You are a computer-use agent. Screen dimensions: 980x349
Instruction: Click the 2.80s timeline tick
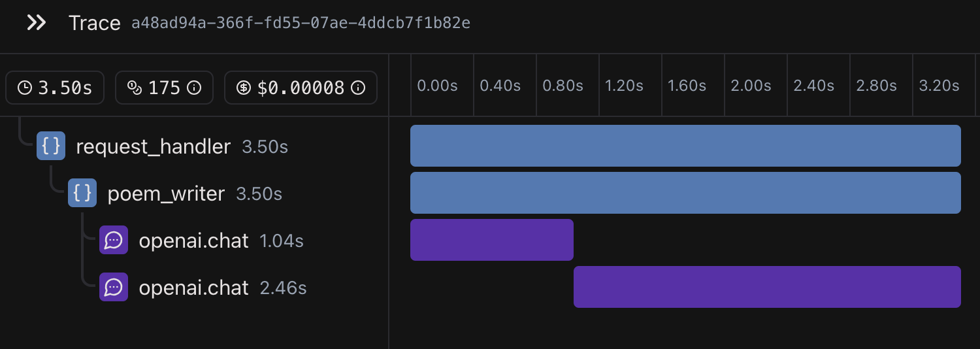point(876,86)
